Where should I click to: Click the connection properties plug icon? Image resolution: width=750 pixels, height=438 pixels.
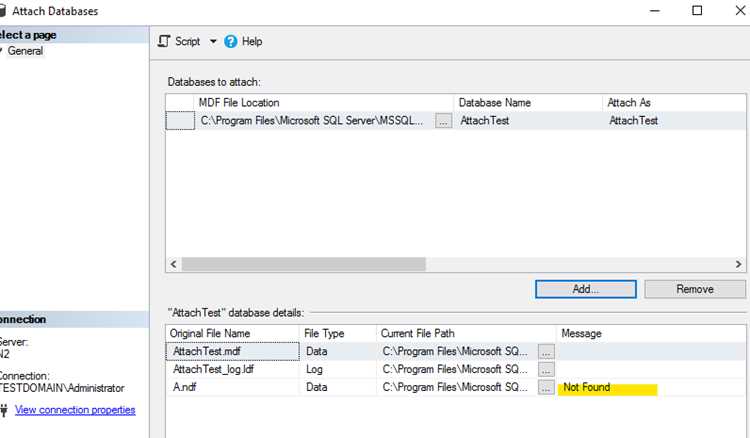pyautogui.click(x=4, y=410)
